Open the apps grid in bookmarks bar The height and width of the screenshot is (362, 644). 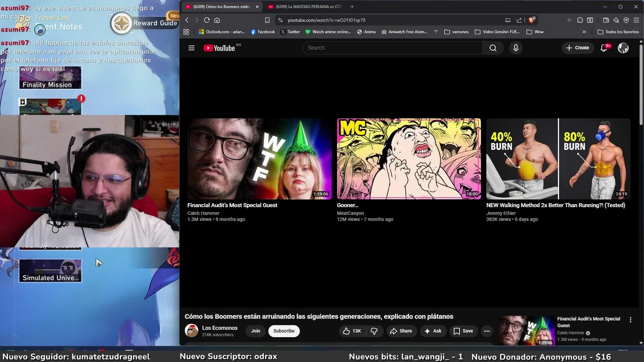(186, 32)
